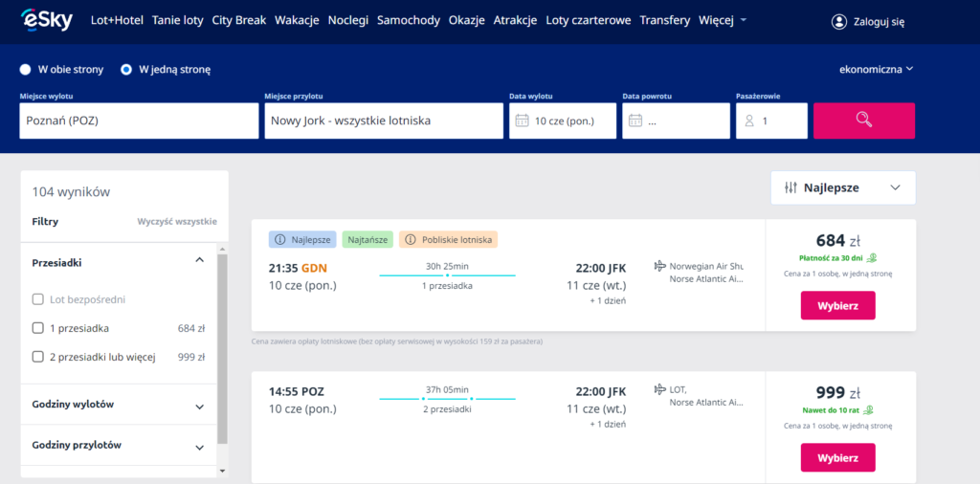This screenshot has height=484, width=980.
Task: Click the passenger person icon
Action: (x=749, y=121)
